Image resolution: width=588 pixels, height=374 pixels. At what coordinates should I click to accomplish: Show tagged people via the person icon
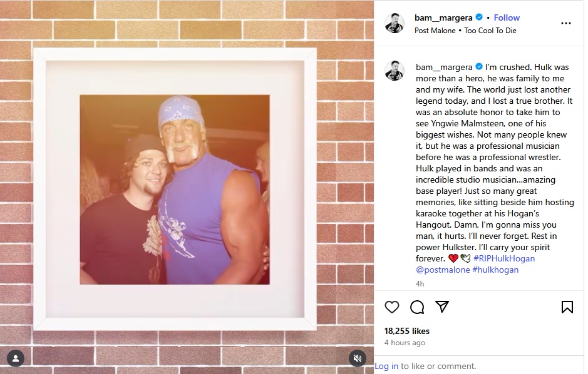[16, 358]
